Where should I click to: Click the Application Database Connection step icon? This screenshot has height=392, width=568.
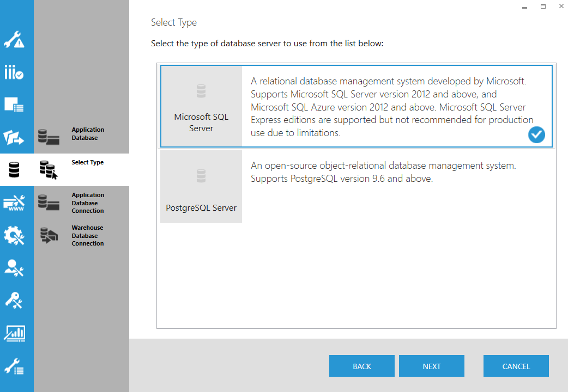[49, 203]
